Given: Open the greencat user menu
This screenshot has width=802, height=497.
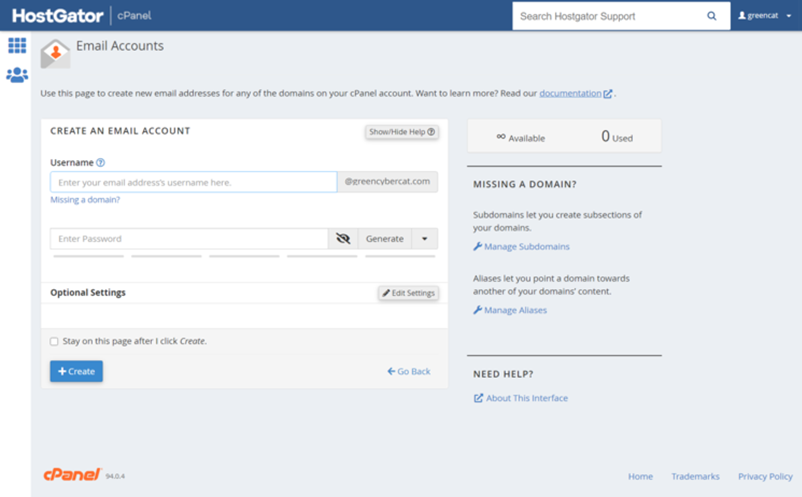Looking at the screenshot, I should (x=765, y=16).
